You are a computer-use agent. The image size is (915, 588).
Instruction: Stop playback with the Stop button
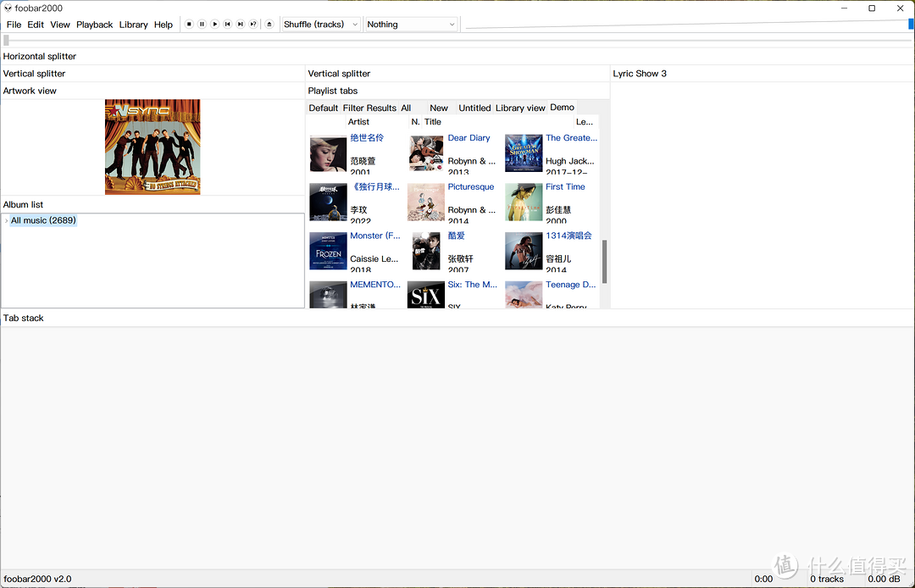pyautogui.click(x=189, y=24)
